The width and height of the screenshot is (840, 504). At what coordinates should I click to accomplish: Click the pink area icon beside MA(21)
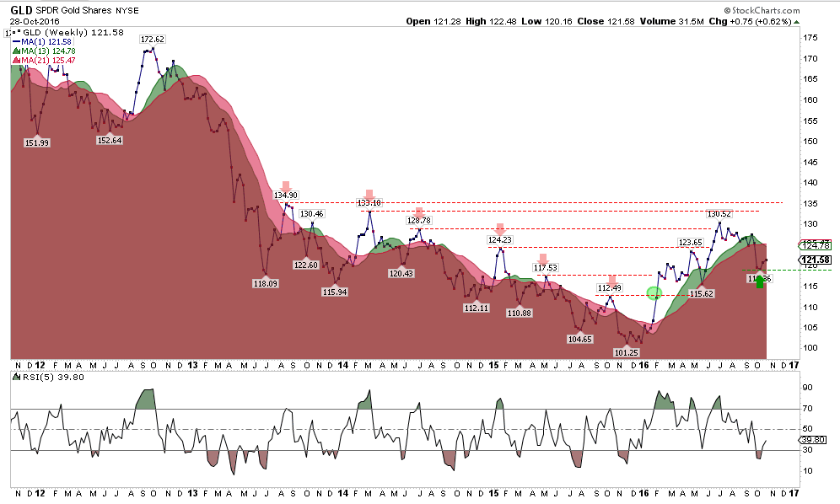click(x=16, y=60)
